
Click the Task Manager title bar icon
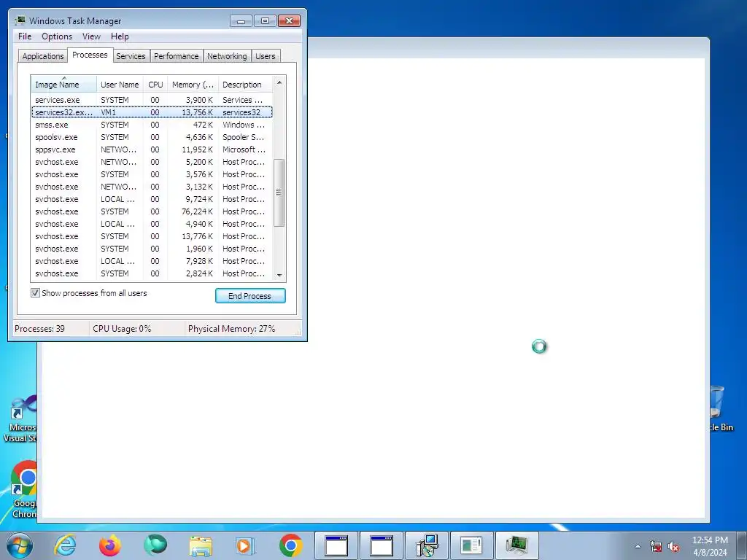(20, 20)
